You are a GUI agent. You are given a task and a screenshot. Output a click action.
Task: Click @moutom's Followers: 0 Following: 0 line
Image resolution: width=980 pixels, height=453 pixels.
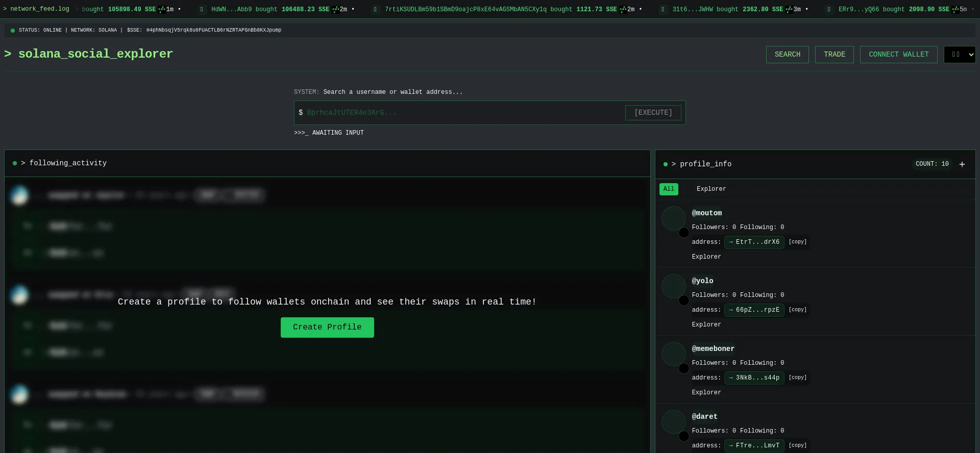pos(738,228)
